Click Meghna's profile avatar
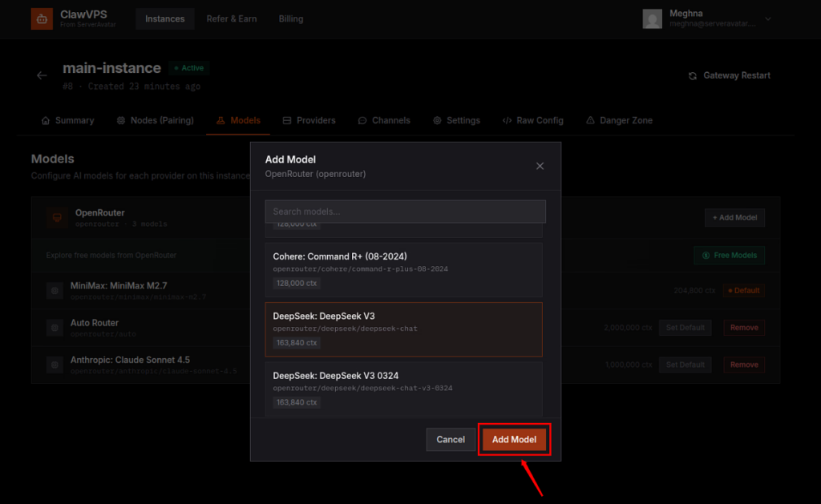The image size is (821, 504). [x=652, y=18]
